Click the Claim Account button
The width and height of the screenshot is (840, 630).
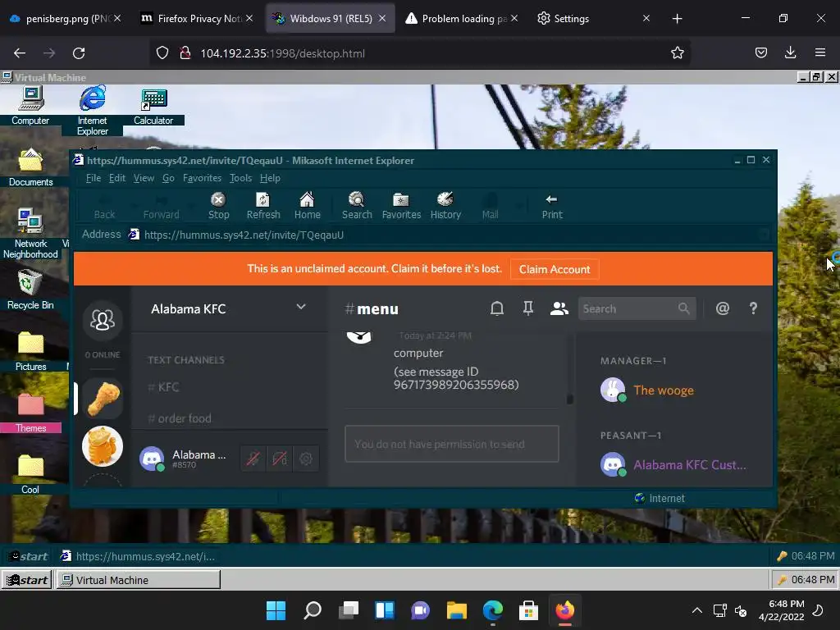(x=555, y=269)
